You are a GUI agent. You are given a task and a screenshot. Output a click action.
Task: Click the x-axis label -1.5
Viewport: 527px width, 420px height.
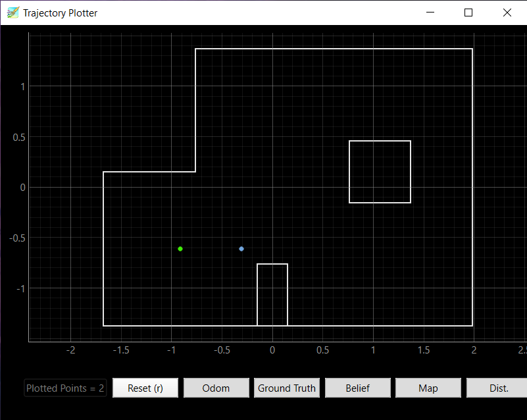tap(121, 350)
